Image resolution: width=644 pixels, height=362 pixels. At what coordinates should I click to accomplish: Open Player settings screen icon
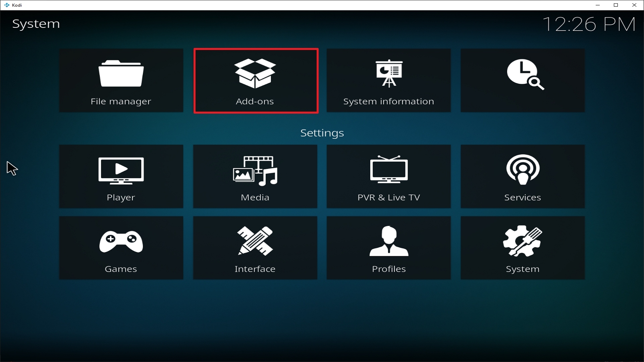(121, 171)
